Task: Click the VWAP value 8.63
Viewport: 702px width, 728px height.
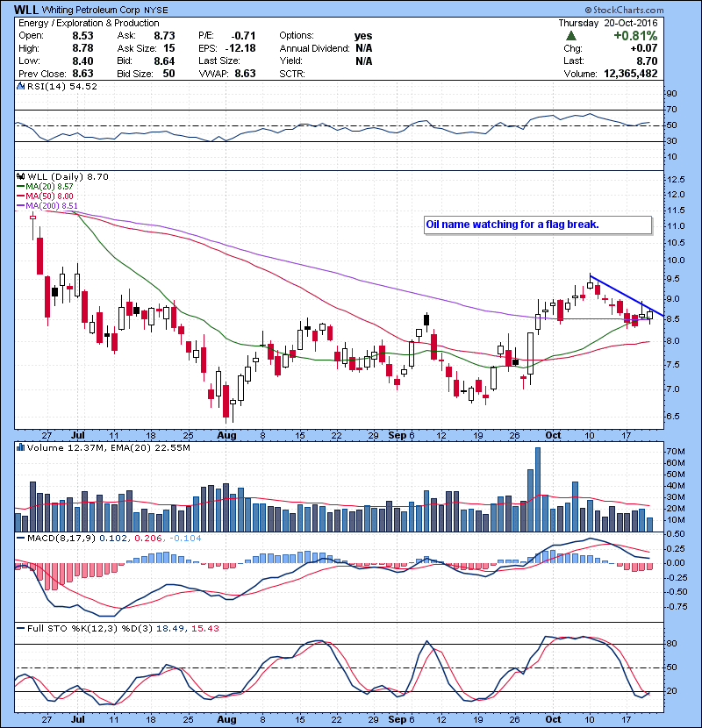Action: pyautogui.click(x=246, y=74)
